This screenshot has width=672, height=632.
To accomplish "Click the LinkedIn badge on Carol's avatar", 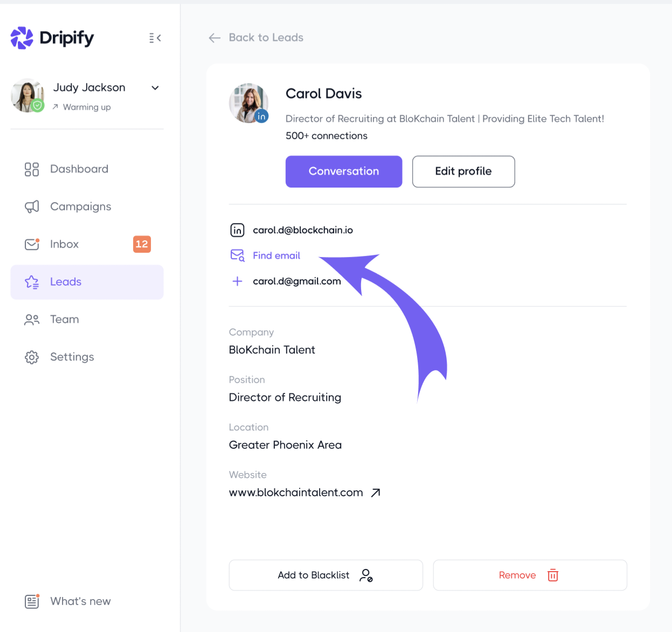I will coord(261,116).
